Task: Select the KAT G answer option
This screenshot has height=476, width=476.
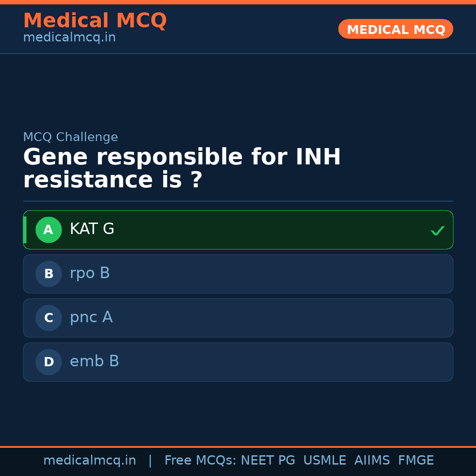Action: (238, 230)
